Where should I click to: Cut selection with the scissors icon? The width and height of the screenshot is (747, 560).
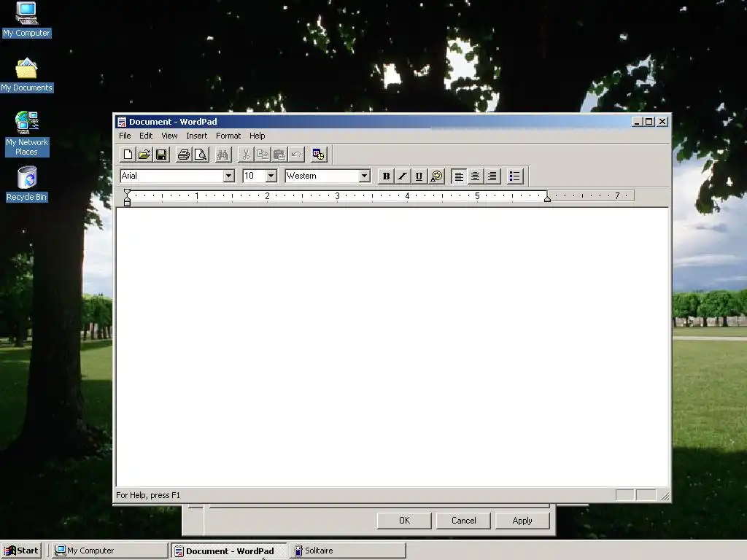(x=246, y=155)
